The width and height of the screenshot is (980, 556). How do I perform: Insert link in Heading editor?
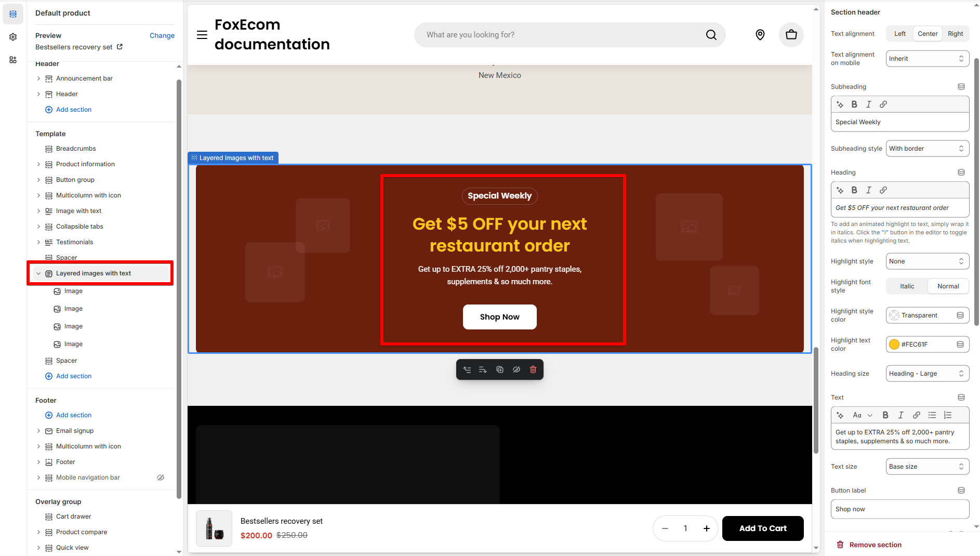[x=883, y=190]
